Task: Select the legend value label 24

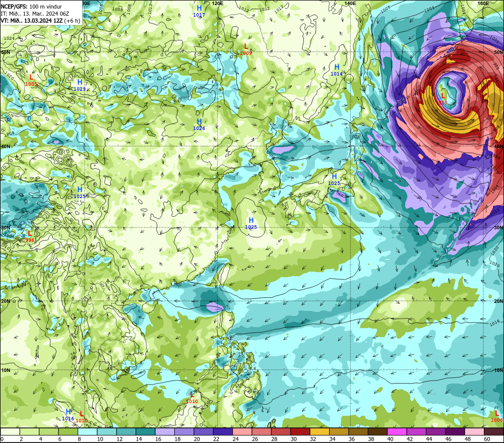Action: click(235, 439)
